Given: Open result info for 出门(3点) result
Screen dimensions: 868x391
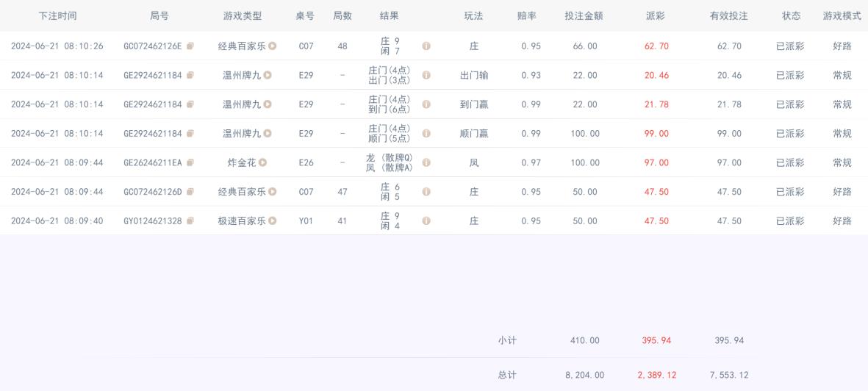Looking at the screenshot, I should click(x=426, y=75).
